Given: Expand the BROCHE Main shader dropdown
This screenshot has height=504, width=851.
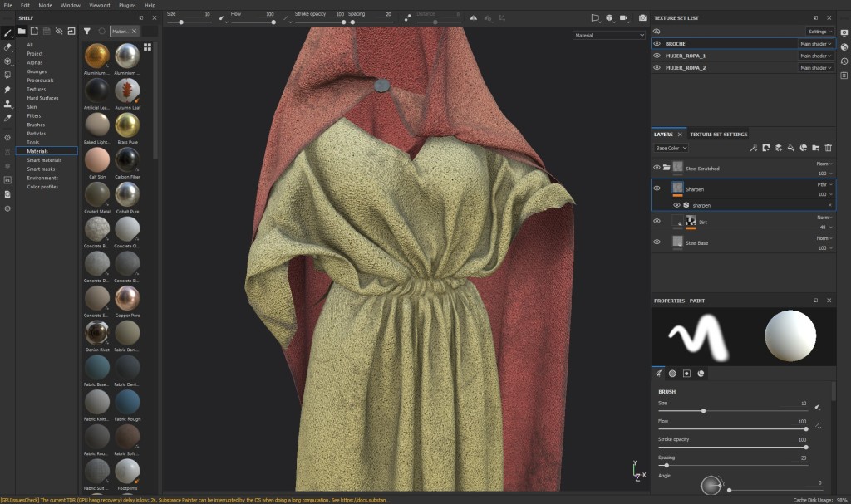Looking at the screenshot, I should (x=815, y=44).
